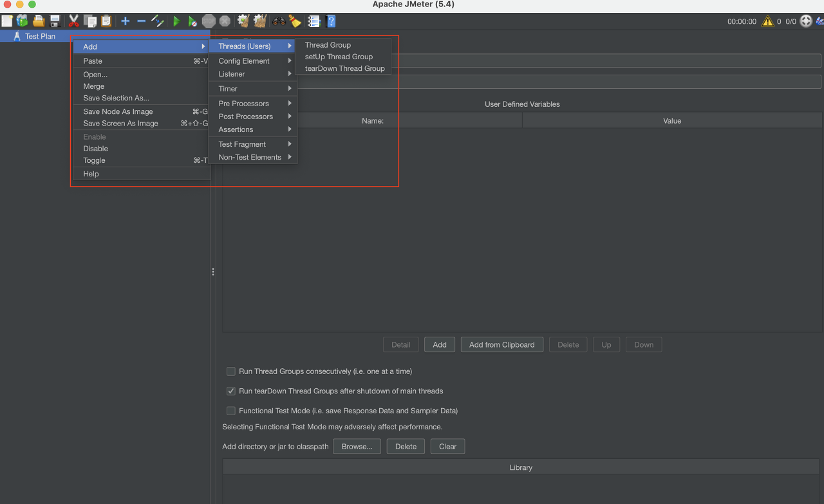Expand the Config Element submenu
824x504 pixels.
(253, 61)
